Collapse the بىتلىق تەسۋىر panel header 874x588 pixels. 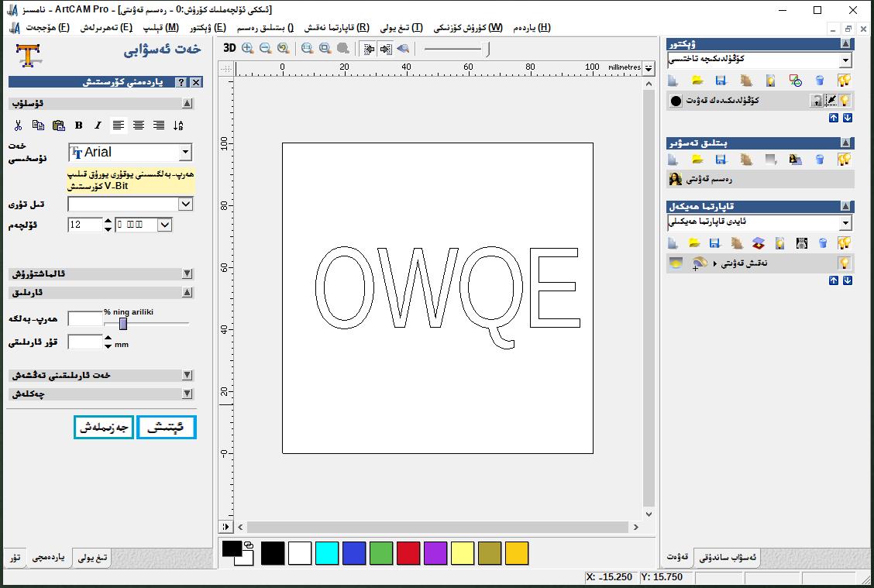(x=845, y=143)
